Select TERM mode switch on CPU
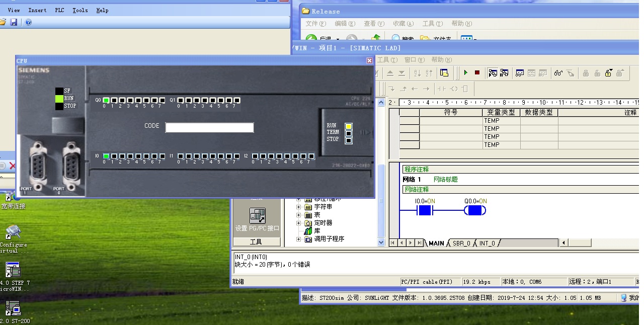This screenshot has height=325, width=644. (349, 133)
